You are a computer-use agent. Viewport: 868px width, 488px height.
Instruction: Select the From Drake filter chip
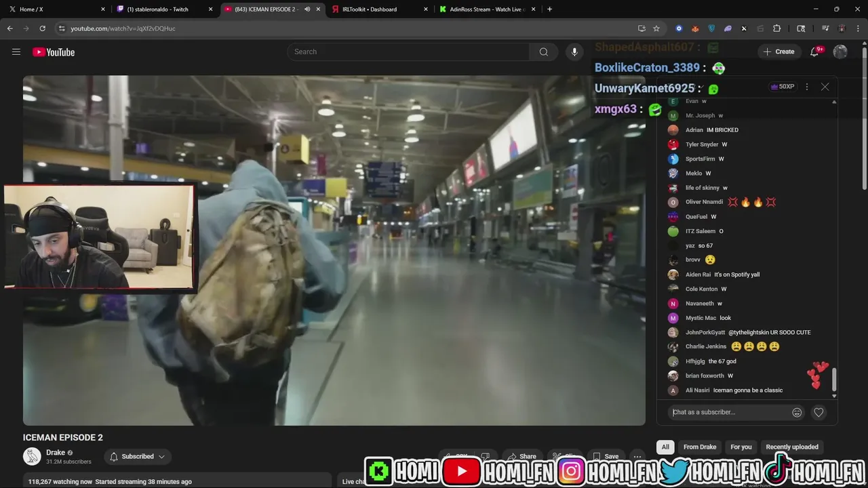click(700, 447)
